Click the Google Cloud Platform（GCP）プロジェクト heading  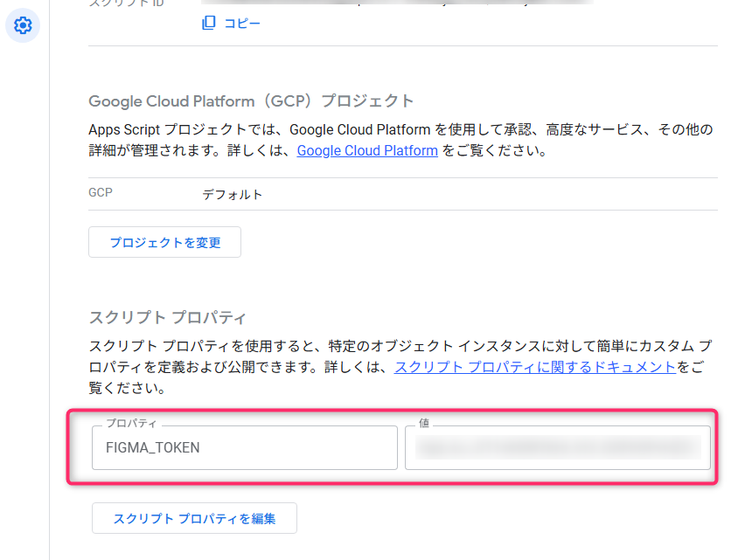(x=251, y=100)
